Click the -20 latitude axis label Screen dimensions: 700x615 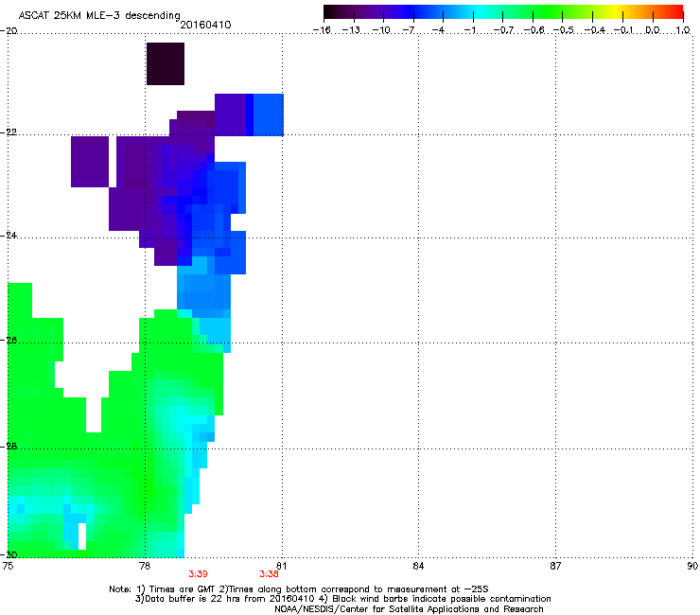pyautogui.click(x=9, y=30)
